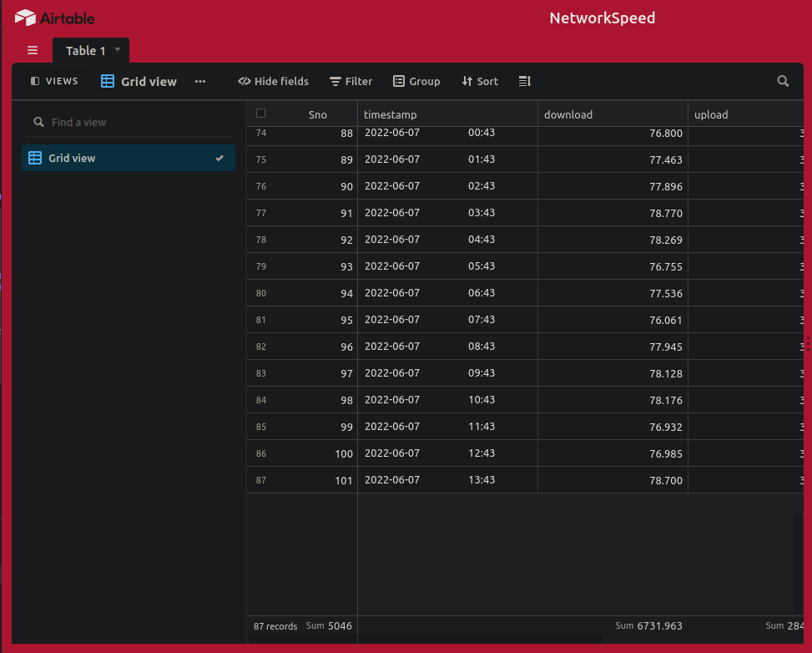
Task: Tick the select-all records checkbox
Action: click(261, 114)
